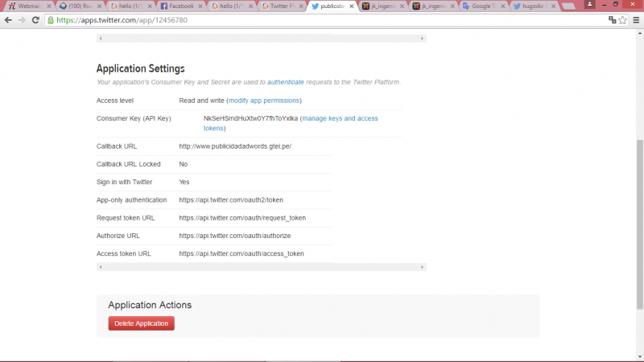Click the vertical page scrollbar thumb
Screen dimensions: 644x362
pyautogui.click(x=640, y=224)
